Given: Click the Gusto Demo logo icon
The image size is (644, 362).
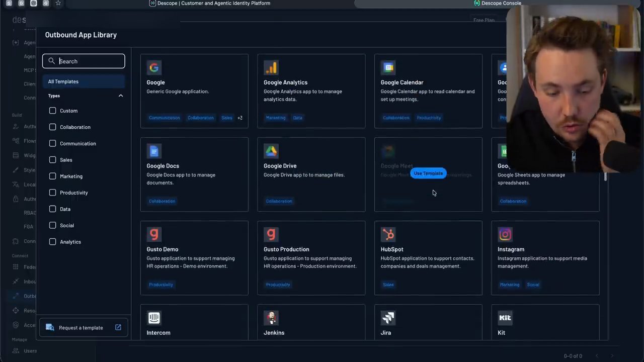Looking at the screenshot, I should click(154, 234).
